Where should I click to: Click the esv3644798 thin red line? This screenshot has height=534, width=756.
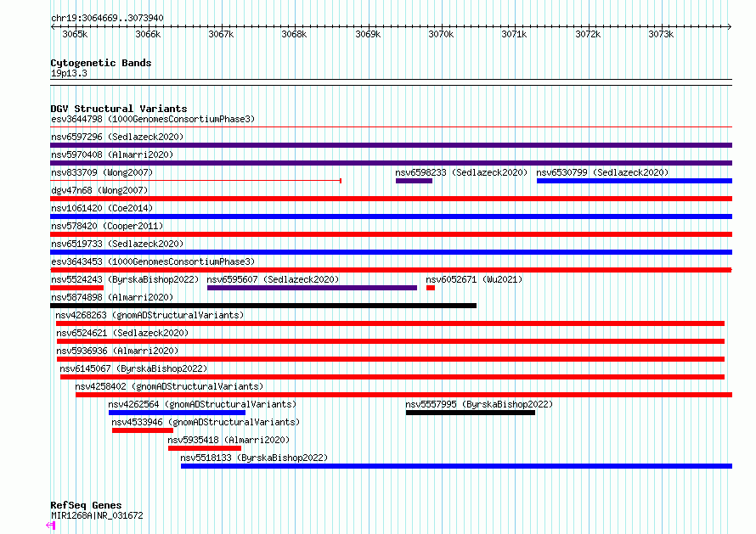(x=391, y=127)
